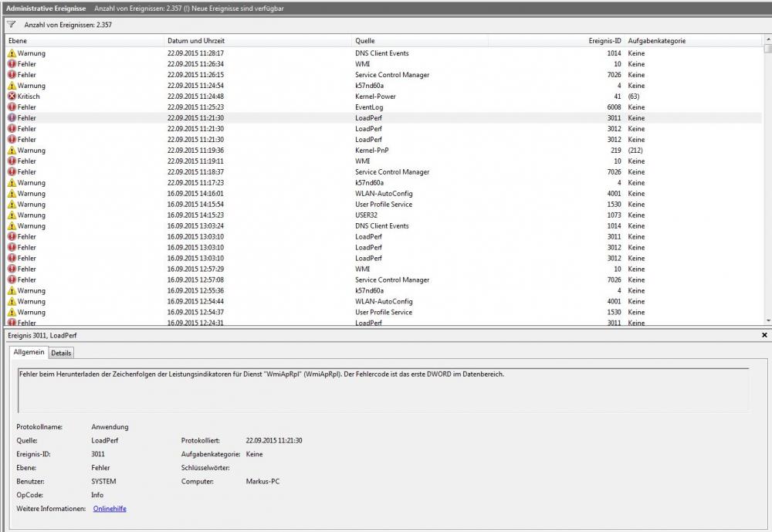772x532 pixels.
Task: Click the warning icon of the Kernel-PnP event
Action: coord(12,151)
